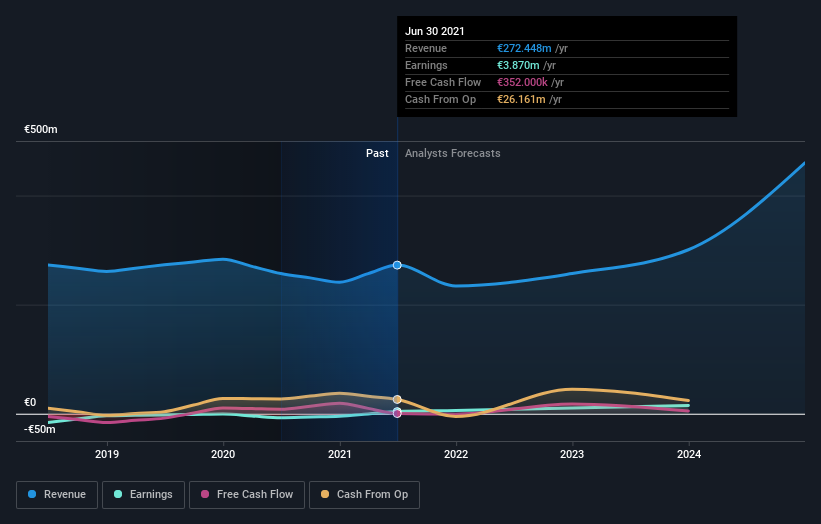Click the Jun 30 2021 tooltip date
Viewport: 821px width, 524px height.
point(435,31)
